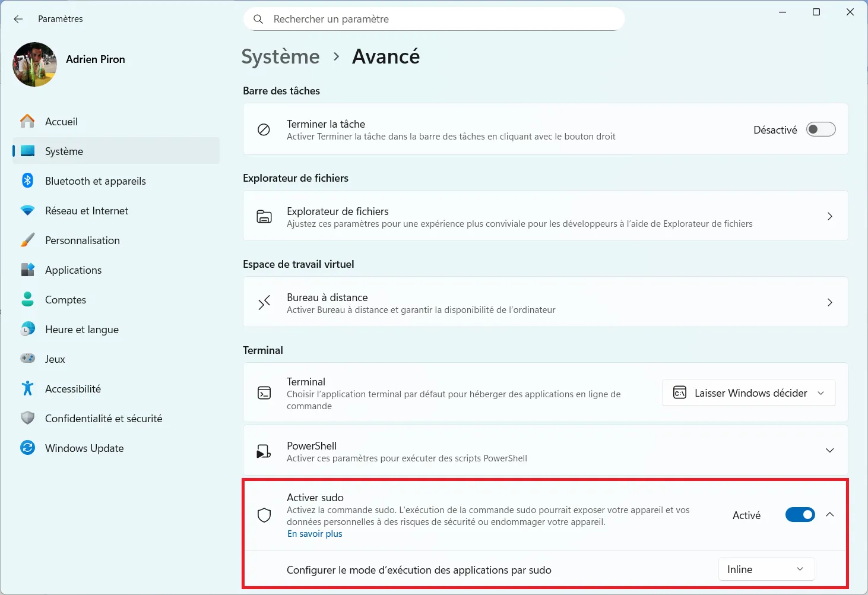Click the Rechercher un paramètre search field
Screen dimensions: 868x595
coord(434,18)
